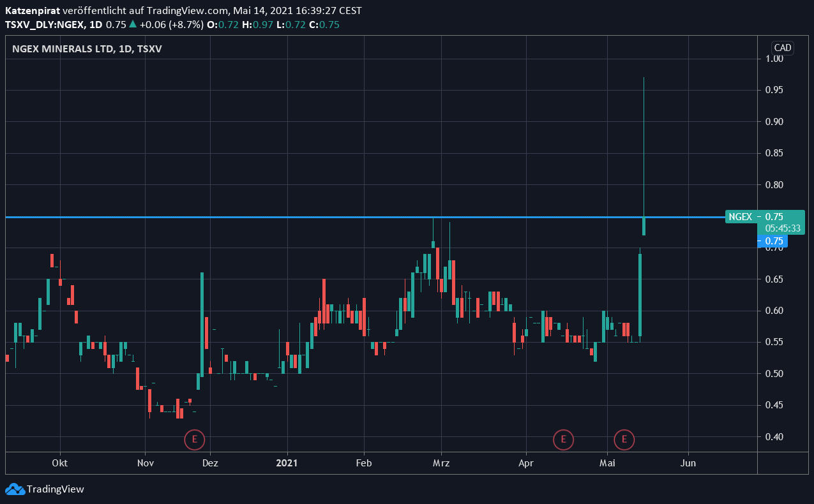Image resolution: width=814 pixels, height=504 pixels.
Task: Click the Feb label on time axis
Action: pyautogui.click(x=364, y=463)
